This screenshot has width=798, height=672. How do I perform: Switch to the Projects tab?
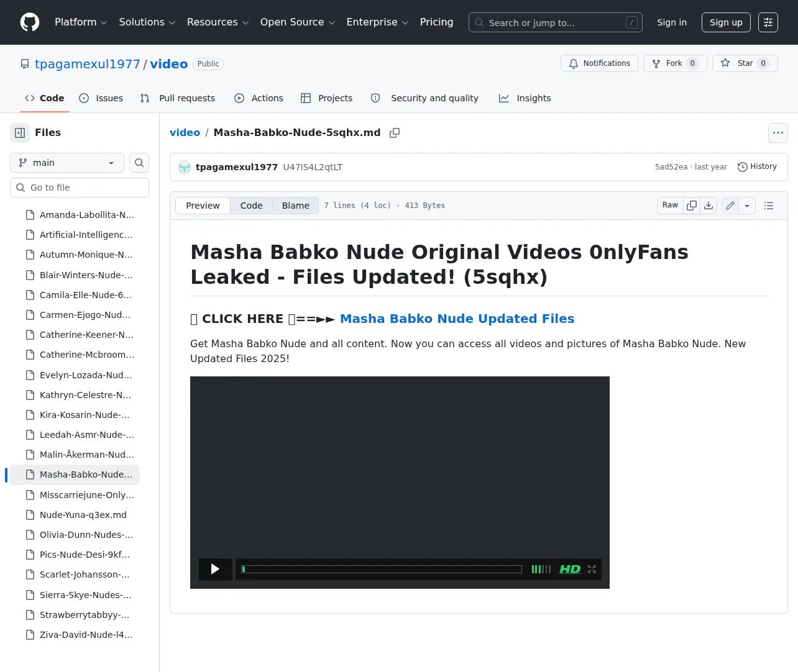[x=326, y=98]
